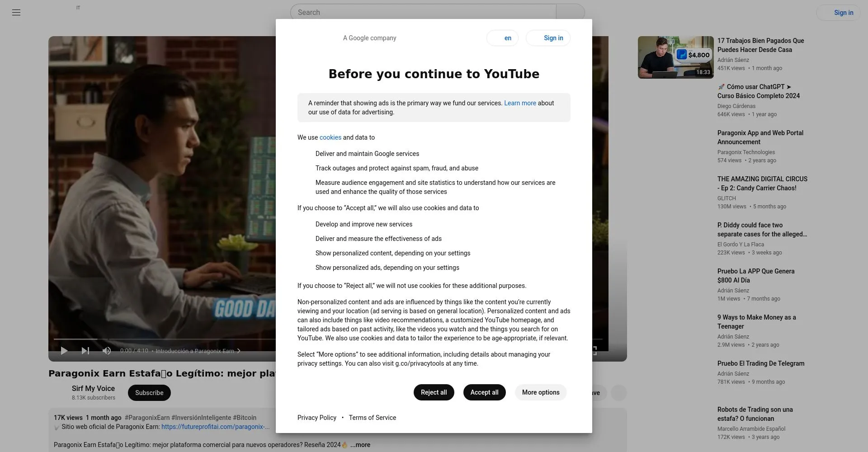Mute the video volume icon
The height and width of the screenshot is (452, 868).
pos(107,351)
